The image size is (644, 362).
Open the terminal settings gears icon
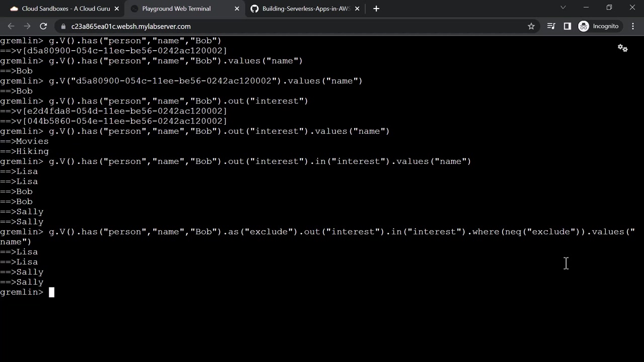click(622, 48)
